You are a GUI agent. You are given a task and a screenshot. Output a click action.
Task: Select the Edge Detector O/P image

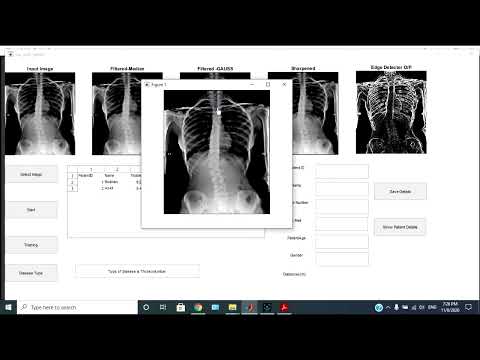(x=391, y=112)
